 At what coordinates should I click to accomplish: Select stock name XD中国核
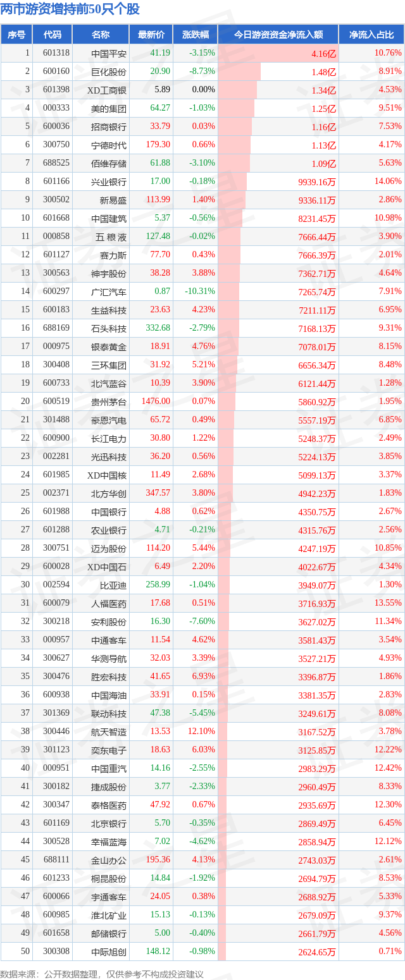coord(107,475)
